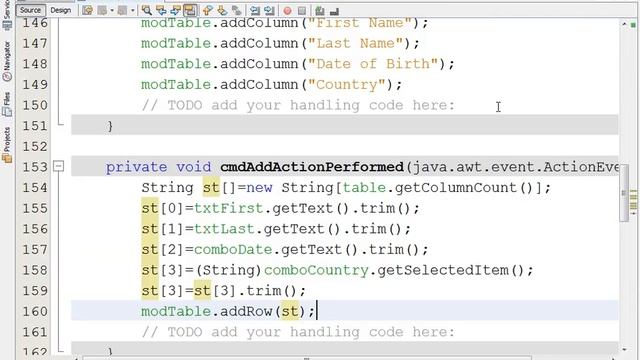Open the Back history dropdown arrow
This screenshot has width=640, height=360.
[x=112, y=11]
